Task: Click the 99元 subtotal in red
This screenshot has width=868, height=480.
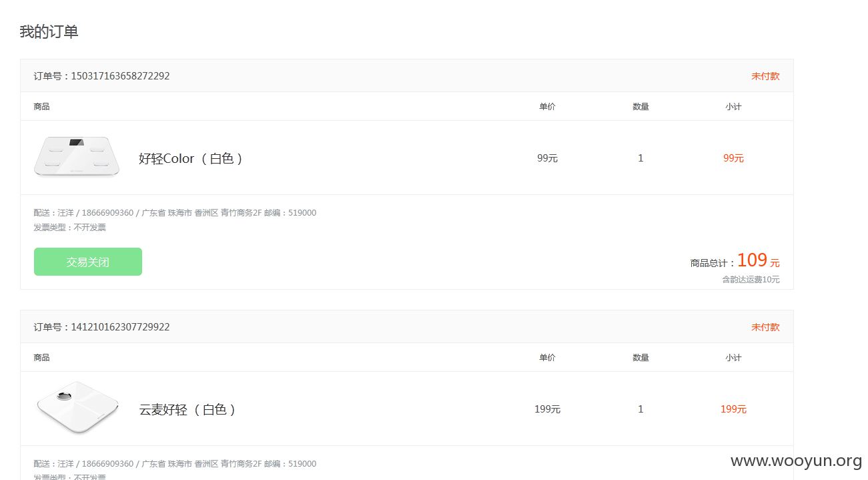Action: tap(733, 158)
